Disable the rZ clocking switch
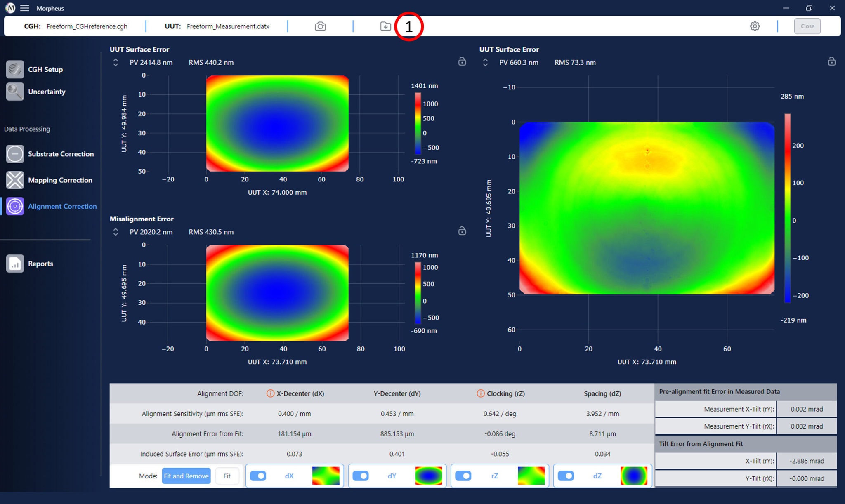Viewport: 845px width, 504px height. [x=463, y=476]
